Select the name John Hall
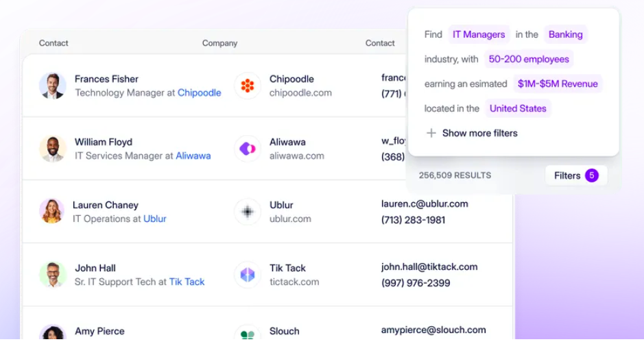The image size is (644, 344). tap(95, 268)
